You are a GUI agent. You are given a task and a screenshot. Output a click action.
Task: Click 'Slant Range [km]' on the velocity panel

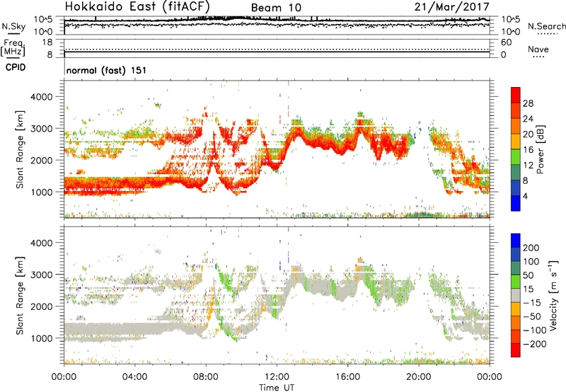click(x=20, y=296)
